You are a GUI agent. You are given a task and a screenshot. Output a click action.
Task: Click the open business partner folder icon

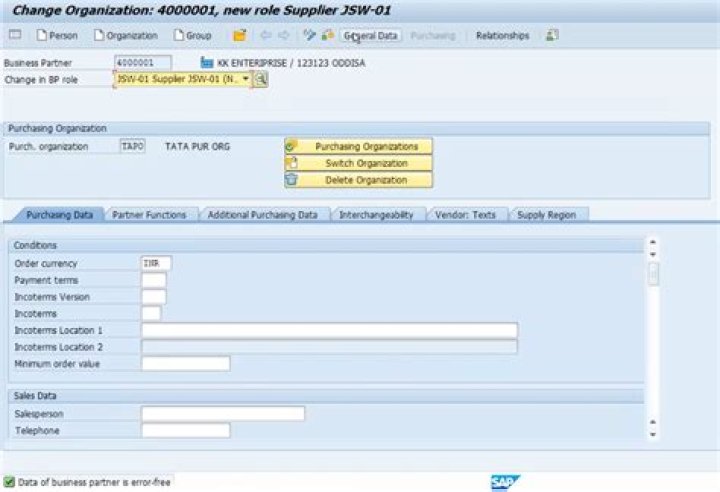point(239,36)
